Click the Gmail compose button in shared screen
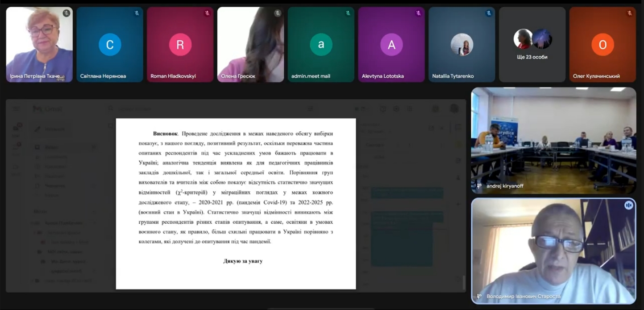The width and height of the screenshot is (644, 310). point(49,130)
